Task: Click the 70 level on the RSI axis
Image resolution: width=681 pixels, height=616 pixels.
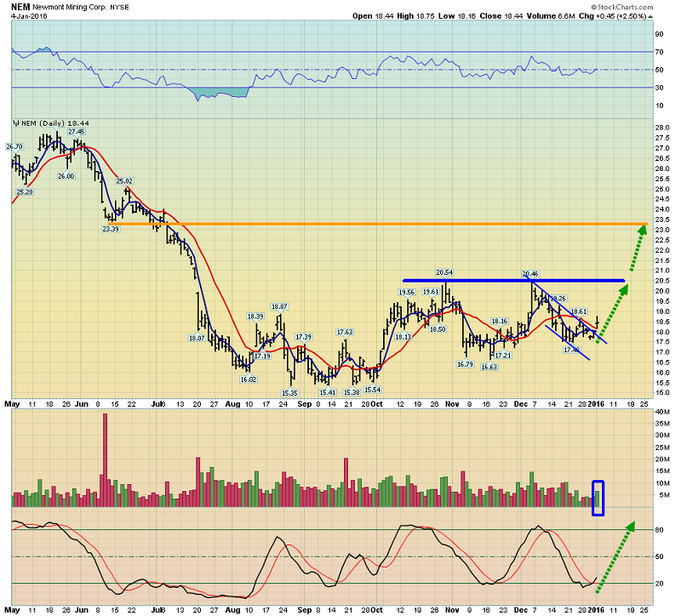Action: coord(659,52)
